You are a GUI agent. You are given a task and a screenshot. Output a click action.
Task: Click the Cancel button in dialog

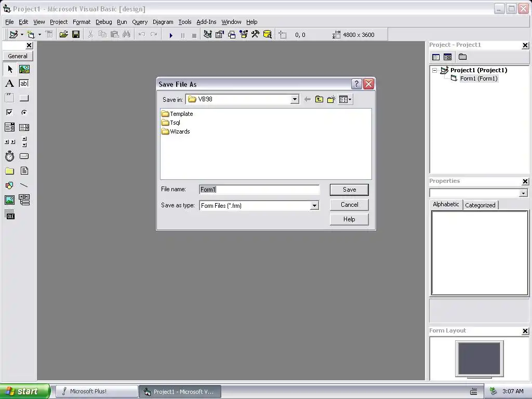[349, 205]
